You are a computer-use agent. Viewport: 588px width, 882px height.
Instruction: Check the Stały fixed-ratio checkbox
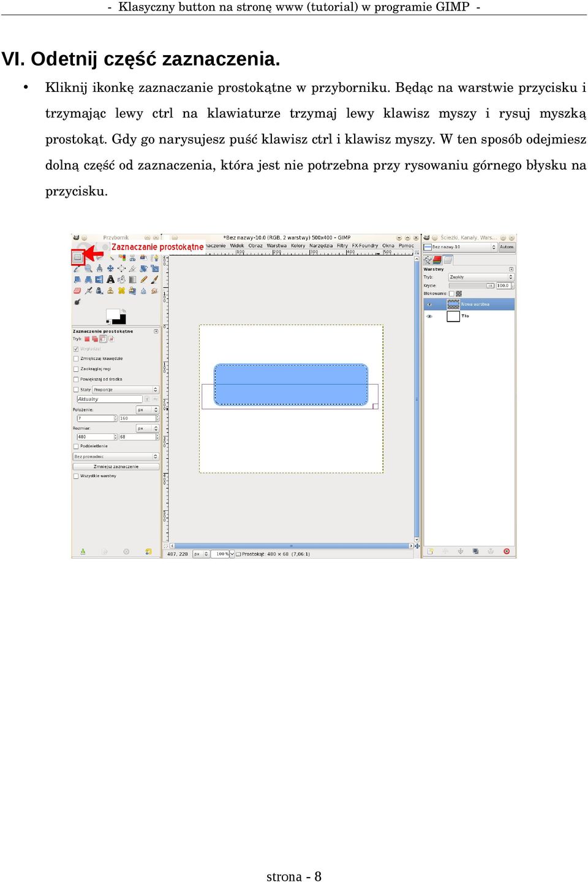point(76,390)
